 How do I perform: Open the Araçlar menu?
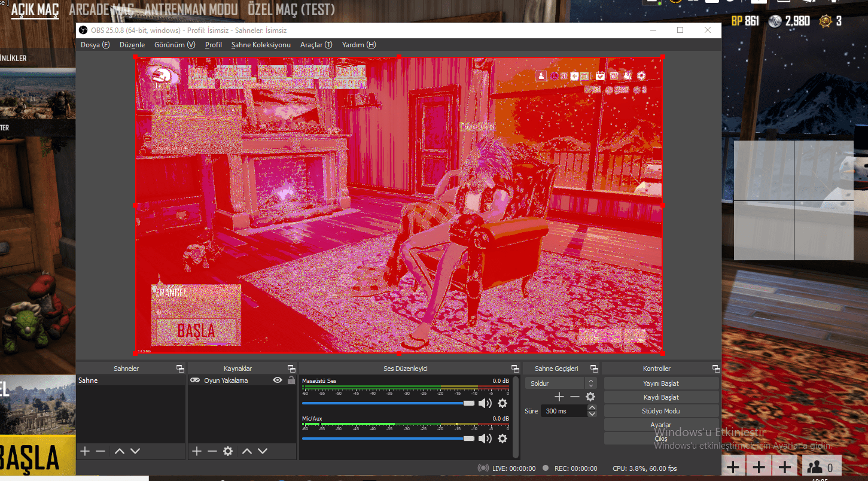pos(316,45)
